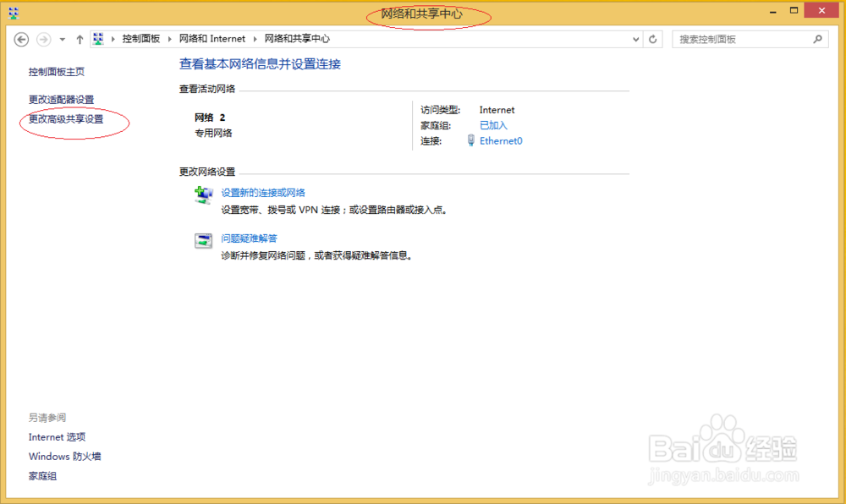This screenshot has height=504, width=846.
Task: Click the Ethernet0 adapter icon
Action: [x=470, y=140]
